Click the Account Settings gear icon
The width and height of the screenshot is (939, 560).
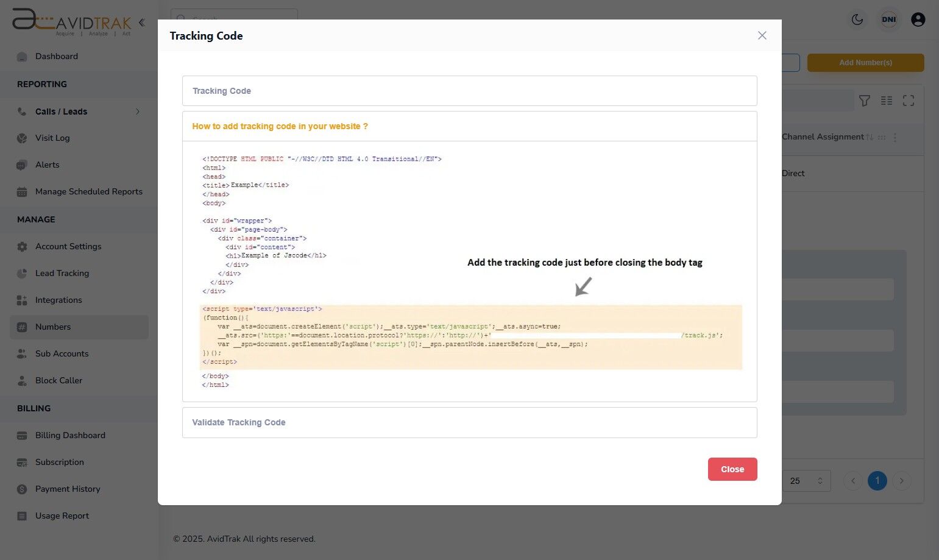(x=22, y=247)
